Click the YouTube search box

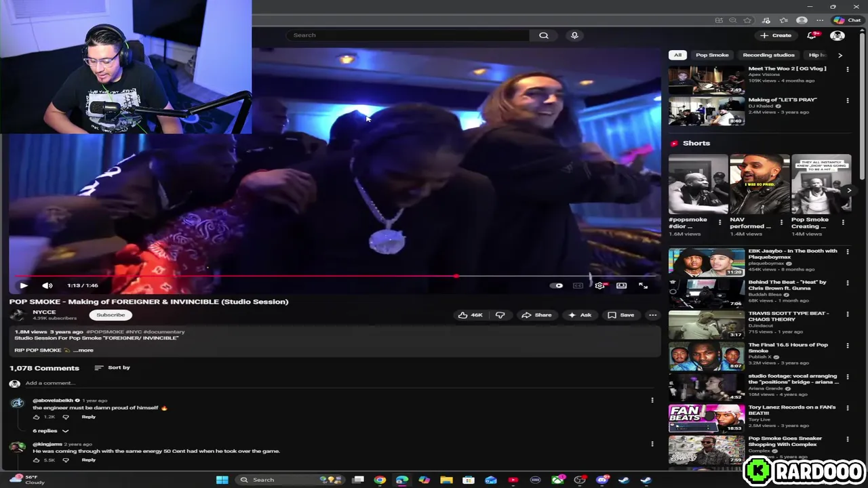pyautogui.click(x=408, y=35)
